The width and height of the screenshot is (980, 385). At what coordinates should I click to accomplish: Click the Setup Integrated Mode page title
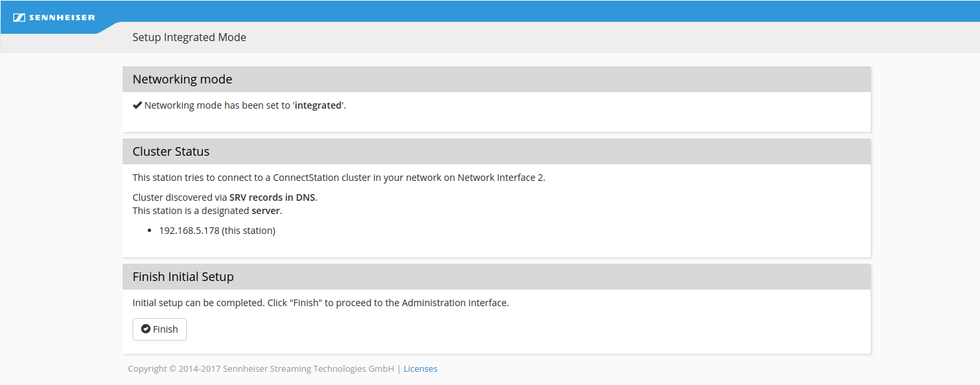pos(189,38)
